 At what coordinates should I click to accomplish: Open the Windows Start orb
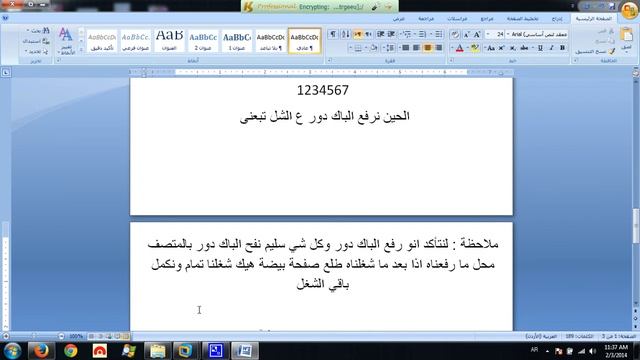pyautogui.click(x=12, y=351)
